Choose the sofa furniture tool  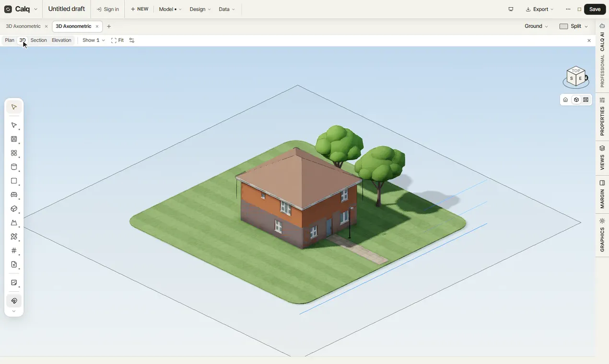coord(14,195)
